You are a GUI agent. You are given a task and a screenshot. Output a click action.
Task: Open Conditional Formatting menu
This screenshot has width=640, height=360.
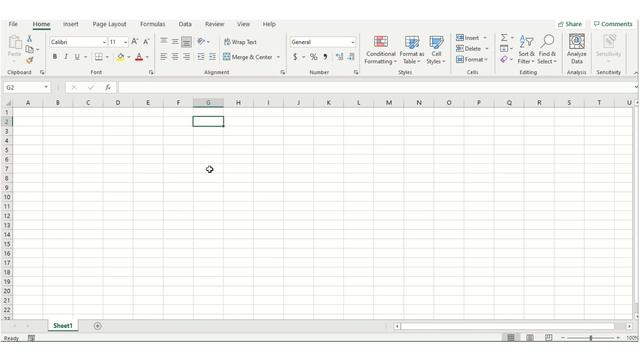coord(380,50)
